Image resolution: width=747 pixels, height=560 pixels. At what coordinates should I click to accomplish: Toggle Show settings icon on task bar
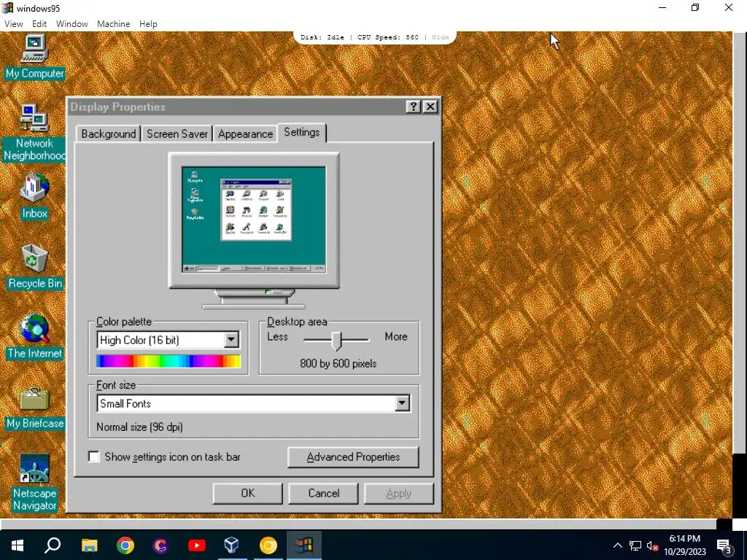pyautogui.click(x=94, y=456)
